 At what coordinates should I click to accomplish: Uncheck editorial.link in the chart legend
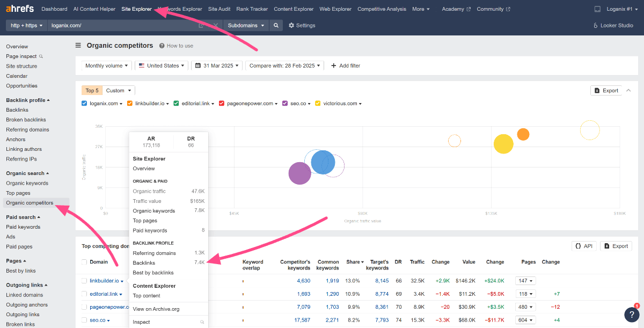(176, 103)
